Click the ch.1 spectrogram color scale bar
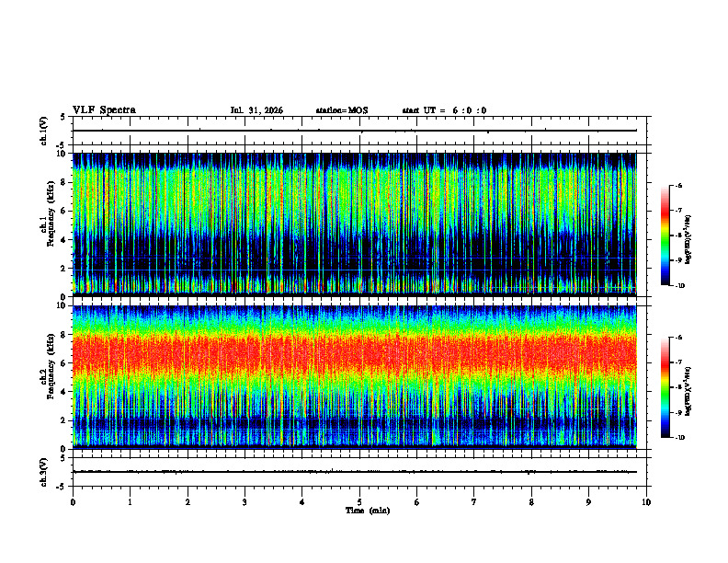728x563 pixels. click(665, 236)
